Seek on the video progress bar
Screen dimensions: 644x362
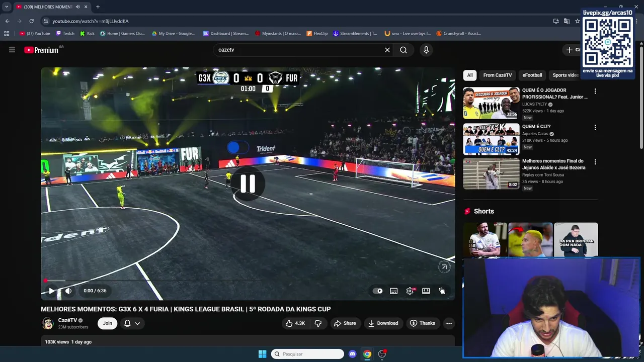[x=248, y=281]
